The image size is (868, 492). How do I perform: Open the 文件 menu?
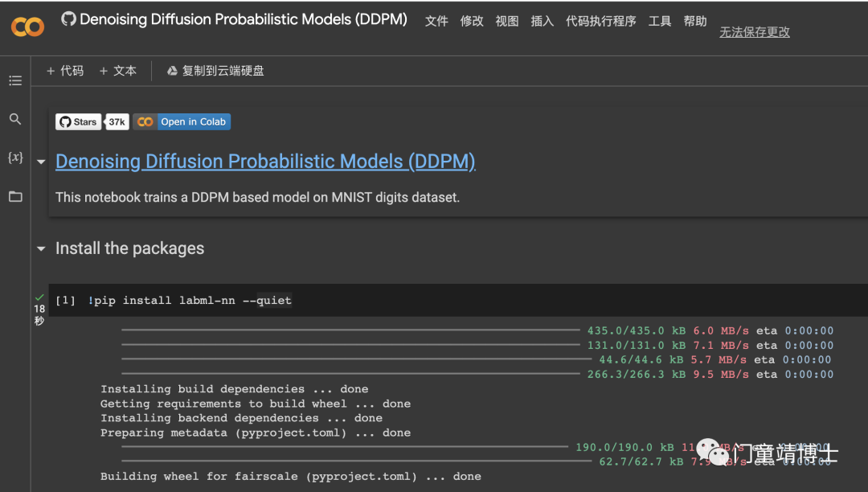436,21
